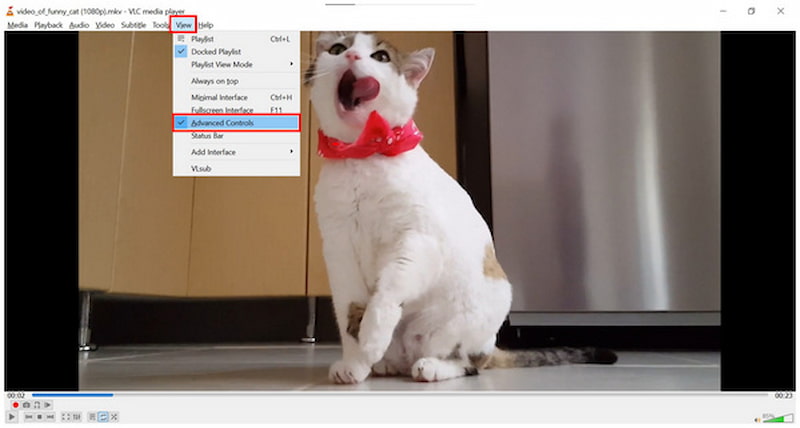Skip to the previous media track
The height and width of the screenshot is (428, 800).
tap(29, 417)
